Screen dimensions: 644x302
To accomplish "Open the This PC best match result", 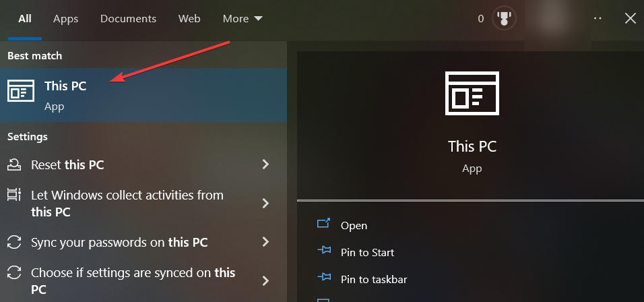I will point(143,95).
